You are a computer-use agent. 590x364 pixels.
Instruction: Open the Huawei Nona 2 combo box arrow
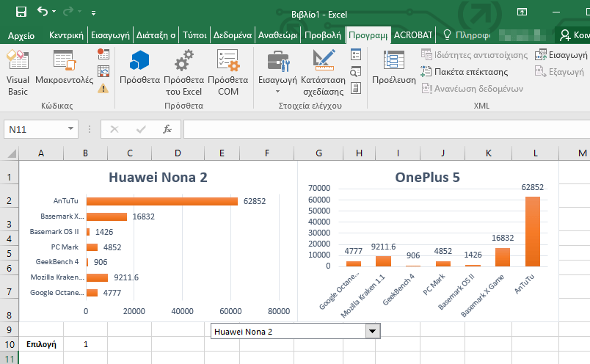373,331
